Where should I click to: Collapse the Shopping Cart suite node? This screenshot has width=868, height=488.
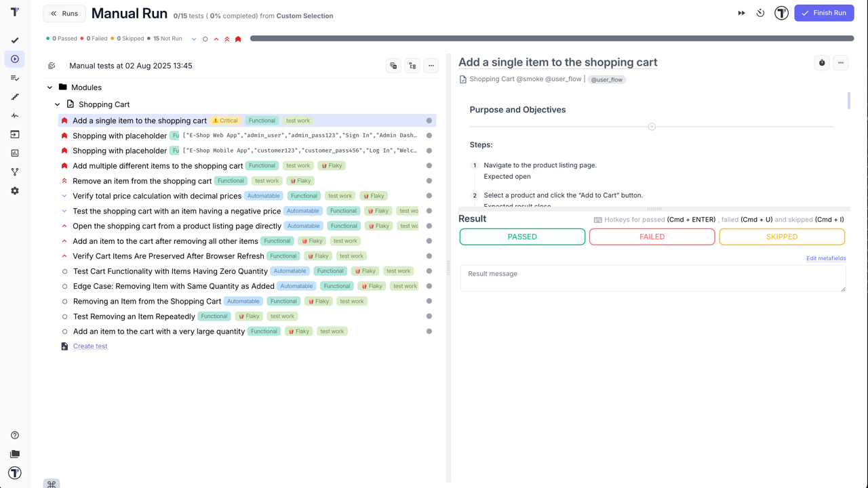pos(58,104)
